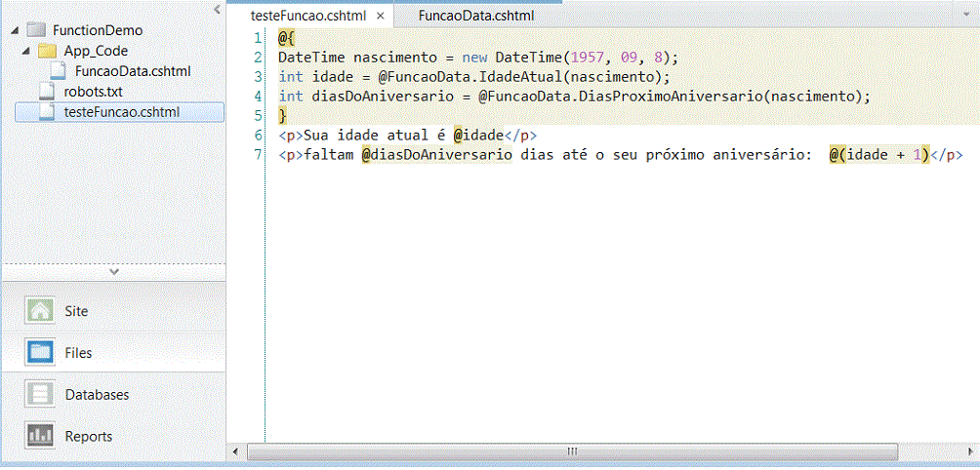Open robots.txt from the file tree

coord(93,92)
